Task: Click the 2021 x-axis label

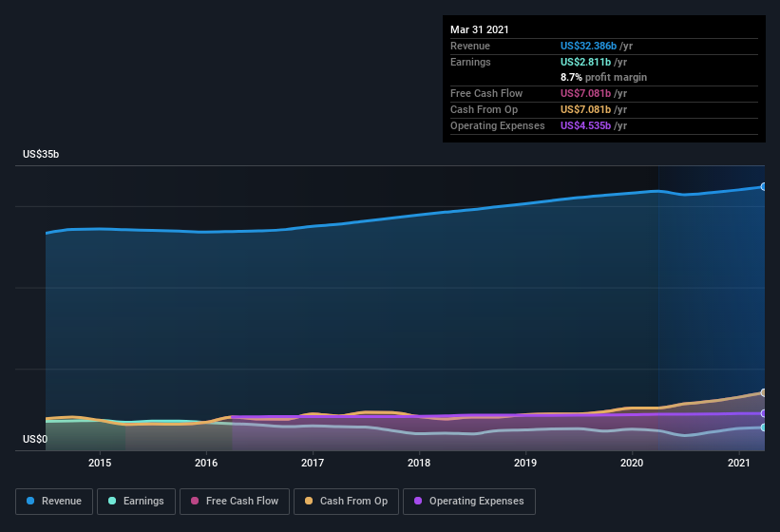Action: pyautogui.click(x=739, y=463)
